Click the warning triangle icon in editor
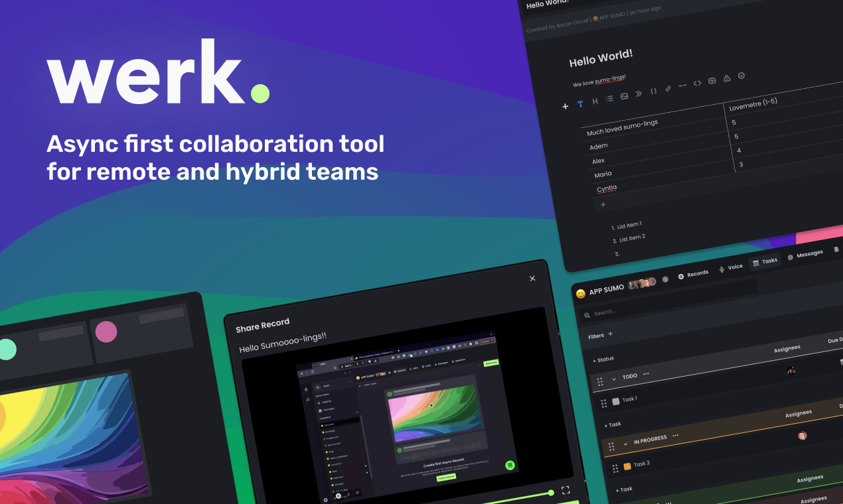 point(727,78)
